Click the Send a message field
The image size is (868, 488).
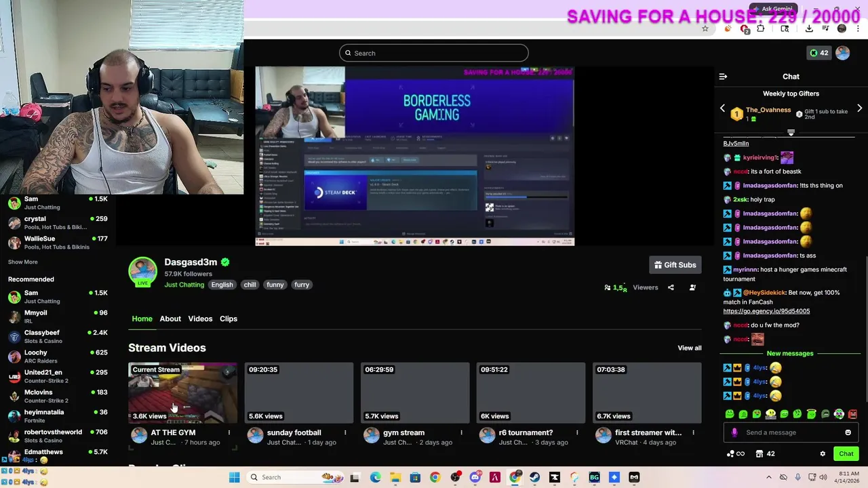coord(791,432)
